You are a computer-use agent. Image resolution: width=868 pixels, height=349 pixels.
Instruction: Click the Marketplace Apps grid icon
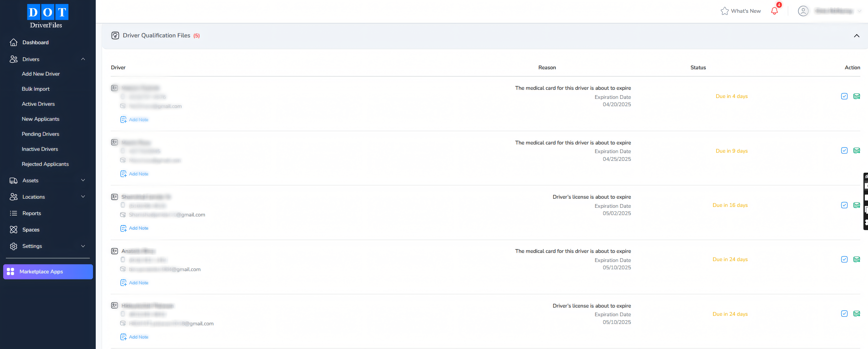click(x=10, y=272)
